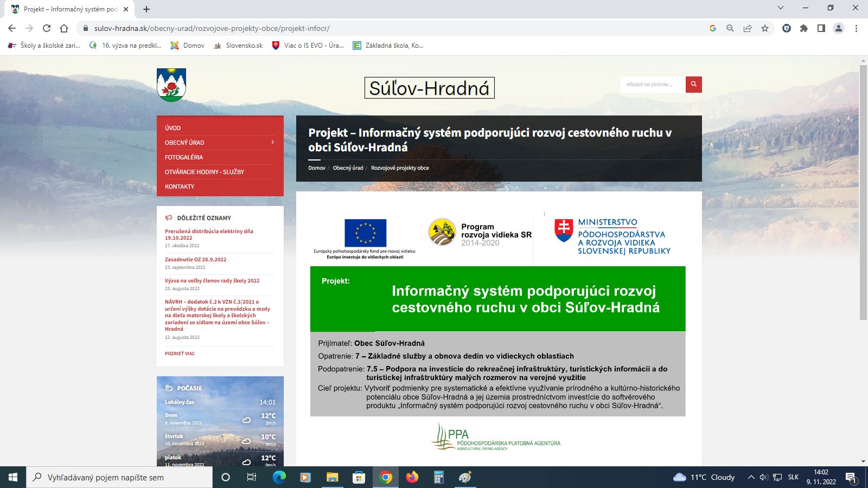The height and width of the screenshot is (488, 868).
Task: Open the Extensions puzzle icon
Action: click(804, 28)
